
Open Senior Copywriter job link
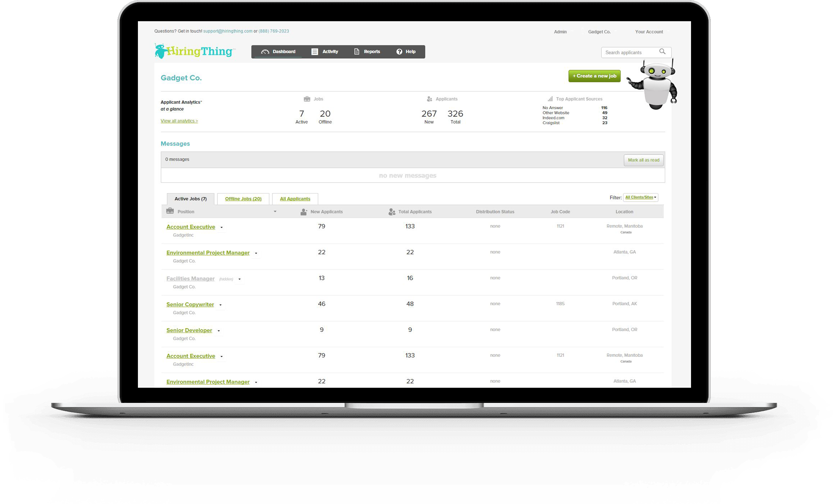(190, 304)
